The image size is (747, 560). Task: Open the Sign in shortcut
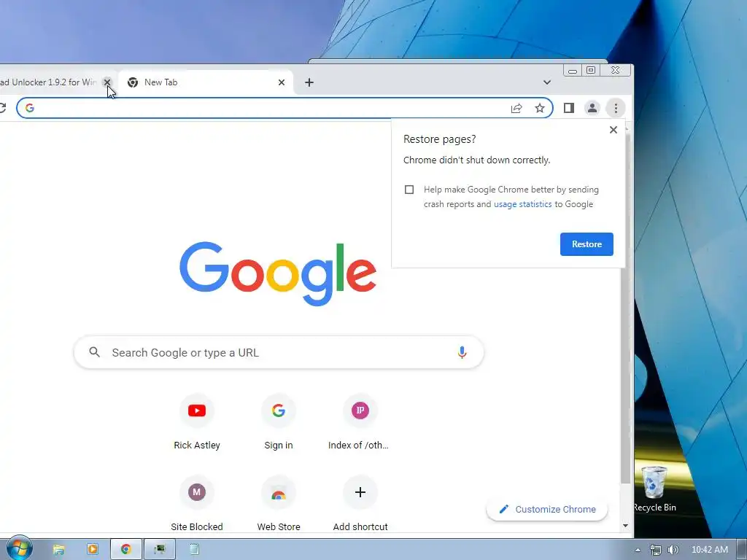tap(279, 422)
